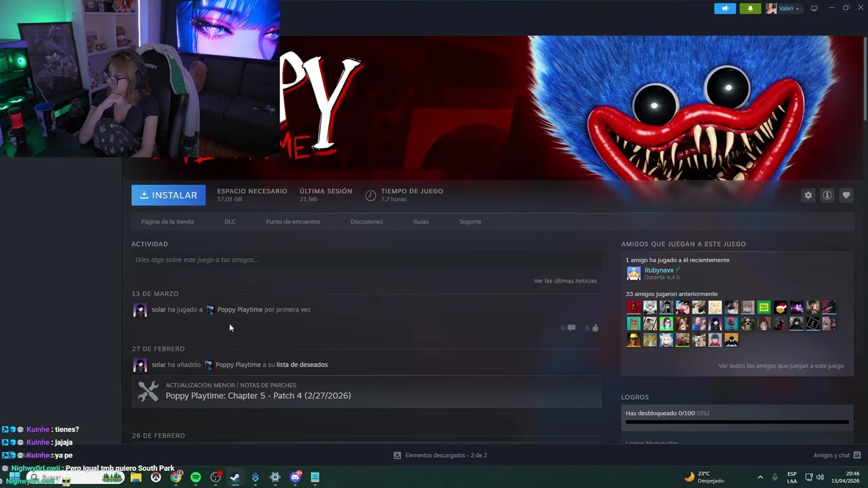
Task: Click solar avatar in 27 de febrero entry
Action: (x=140, y=365)
